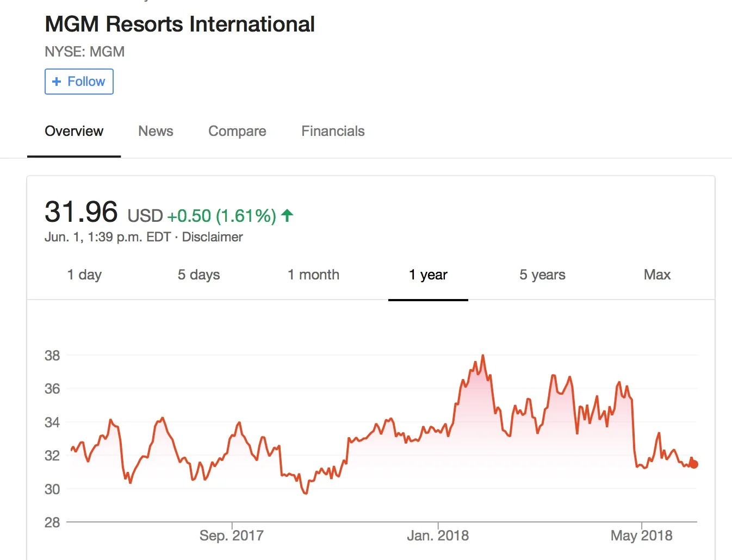
Task: Switch chart to 5 years range
Action: 542,275
